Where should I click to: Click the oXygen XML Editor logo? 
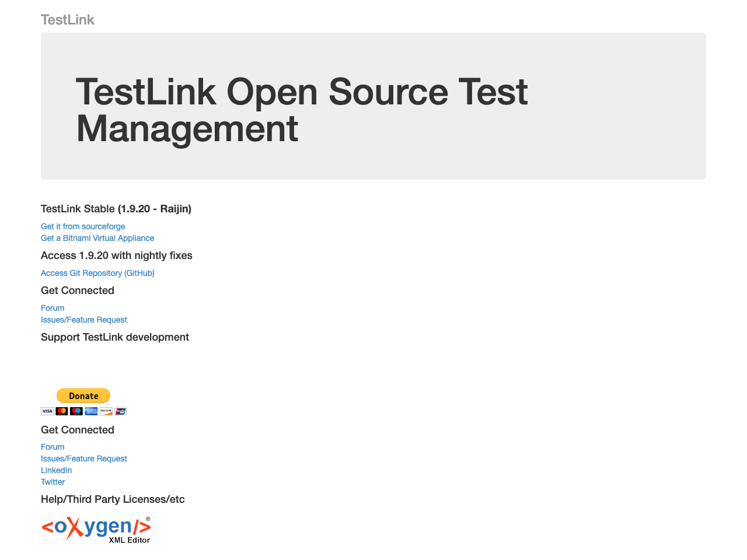tap(96, 529)
